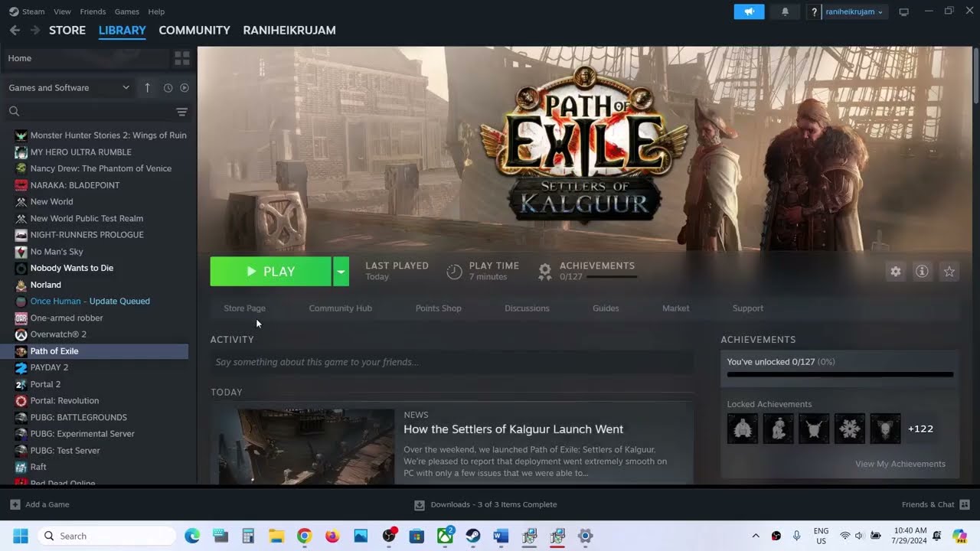Launch Google Chrome from the taskbar
Image resolution: width=980 pixels, height=551 pixels.
[x=304, y=536]
